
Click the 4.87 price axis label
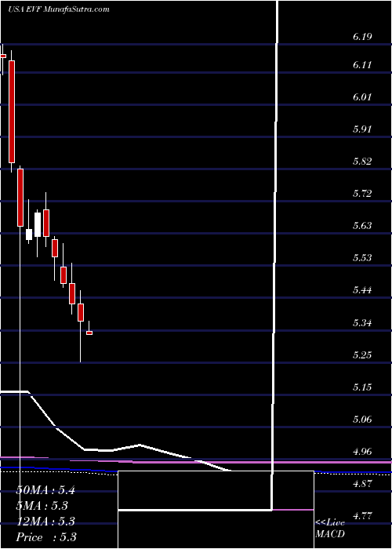pos(362,484)
